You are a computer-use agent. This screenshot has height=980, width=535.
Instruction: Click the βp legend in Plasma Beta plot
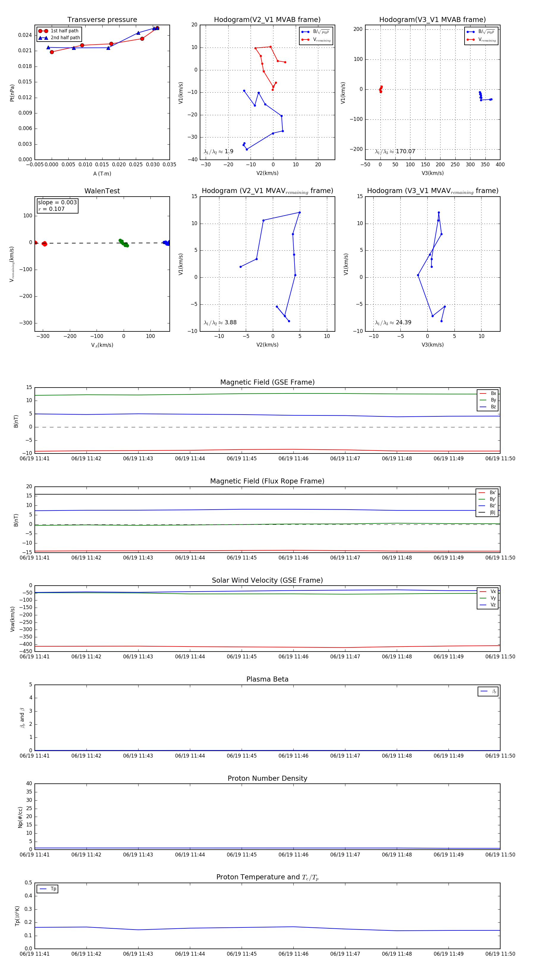[488, 691]
